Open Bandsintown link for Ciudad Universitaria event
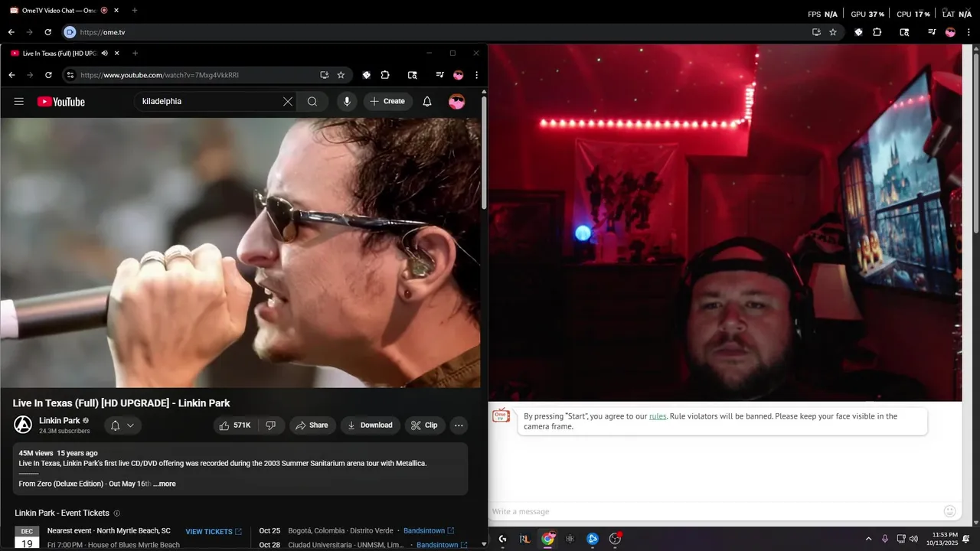The image size is (980, 551). [442, 545]
